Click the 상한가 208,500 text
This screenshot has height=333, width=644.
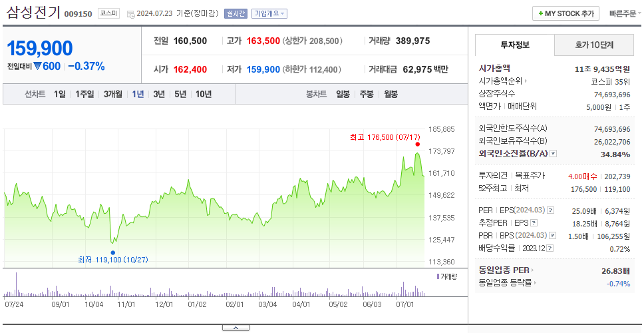(x=313, y=41)
